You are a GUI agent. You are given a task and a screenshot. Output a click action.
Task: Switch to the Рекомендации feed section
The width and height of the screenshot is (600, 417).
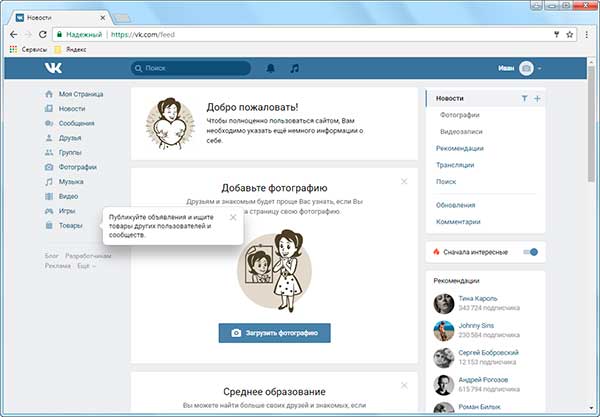click(461, 148)
